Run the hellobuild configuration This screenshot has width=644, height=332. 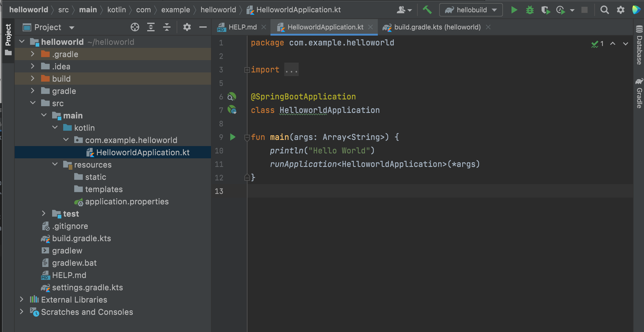pos(514,10)
